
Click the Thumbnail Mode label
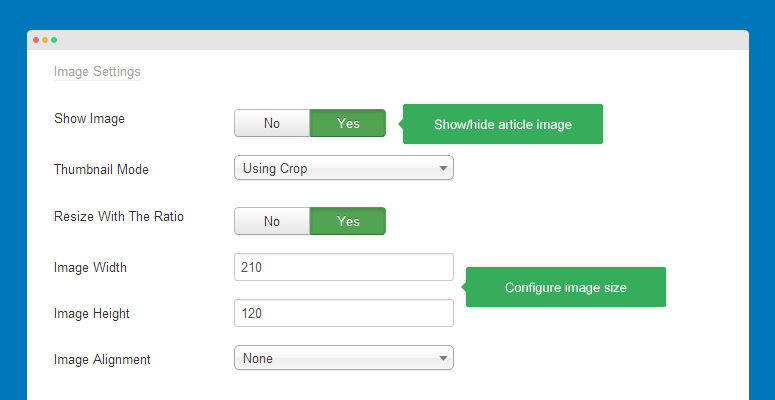[101, 169]
